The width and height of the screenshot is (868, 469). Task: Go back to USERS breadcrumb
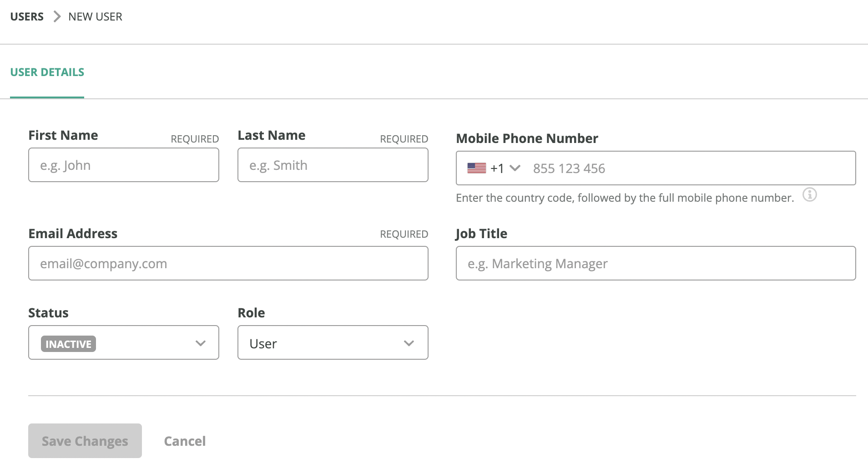(x=27, y=17)
